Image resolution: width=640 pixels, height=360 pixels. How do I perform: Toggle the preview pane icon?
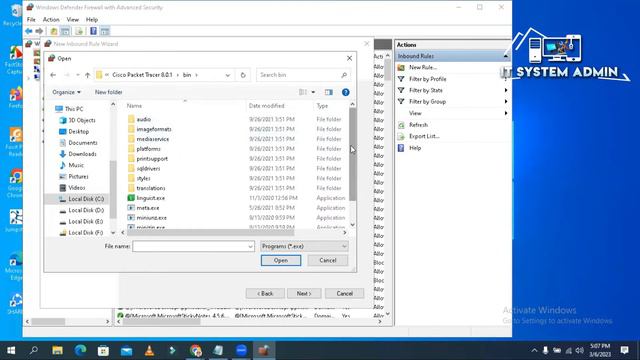click(x=329, y=92)
